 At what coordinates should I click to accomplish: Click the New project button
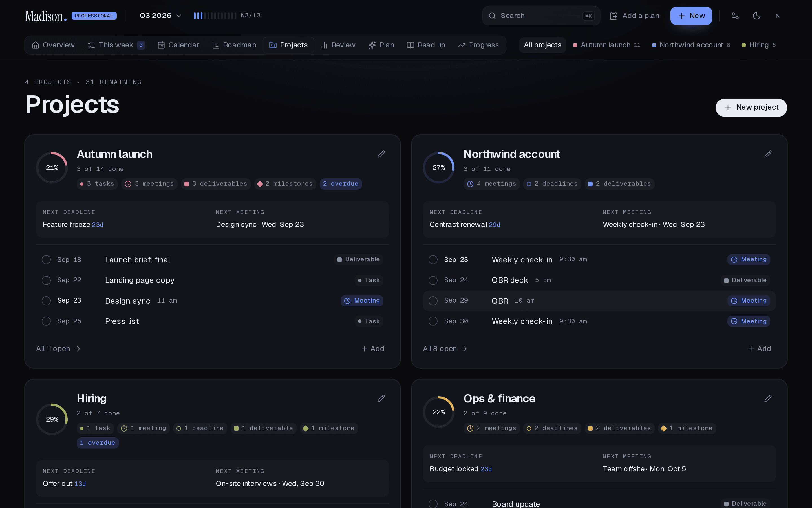[751, 108]
